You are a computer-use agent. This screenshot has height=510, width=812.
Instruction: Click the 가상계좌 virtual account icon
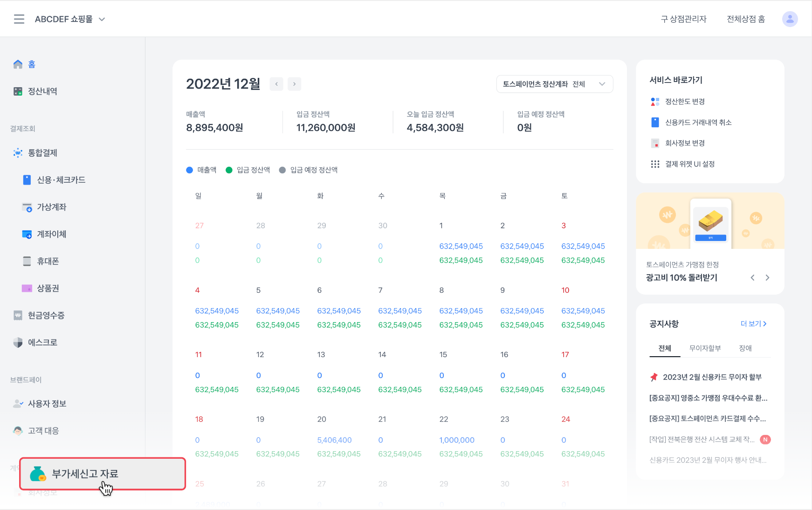27,207
